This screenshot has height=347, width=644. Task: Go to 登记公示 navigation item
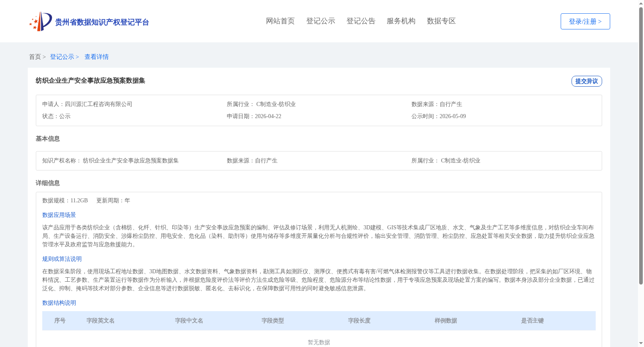320,21
